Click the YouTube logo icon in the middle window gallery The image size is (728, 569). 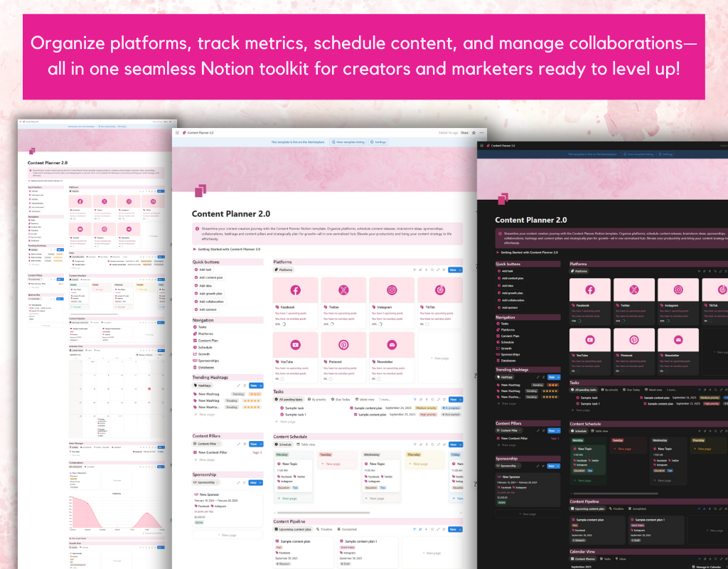coord(295,345)
